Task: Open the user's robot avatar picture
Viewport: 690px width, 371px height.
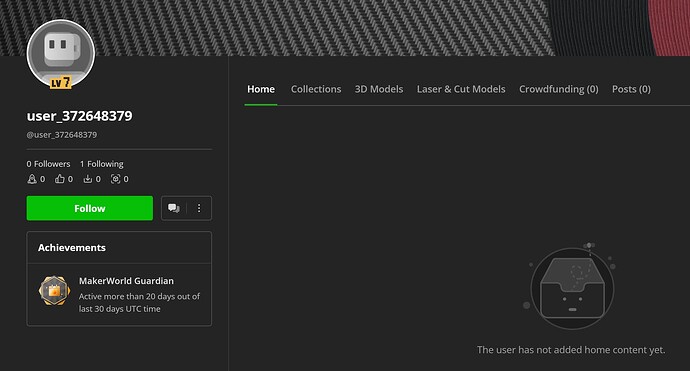Action: tap(61, 54)
